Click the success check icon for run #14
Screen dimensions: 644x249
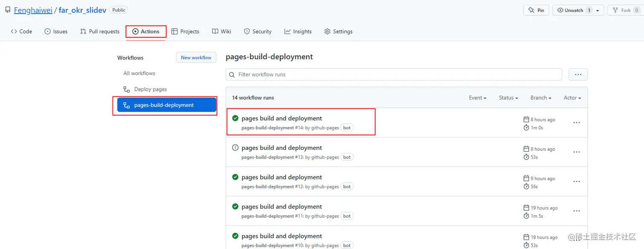coord(235,118)
